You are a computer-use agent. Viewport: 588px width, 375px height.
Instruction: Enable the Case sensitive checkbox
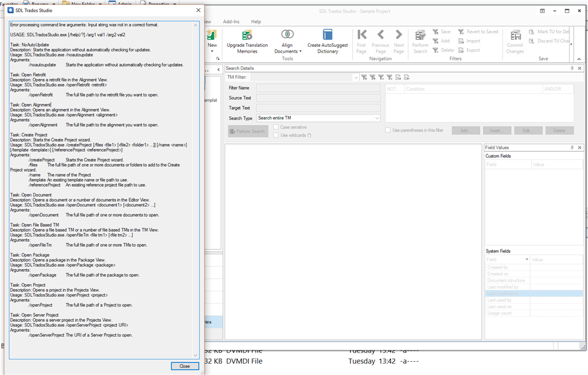(x=276, y=127)
